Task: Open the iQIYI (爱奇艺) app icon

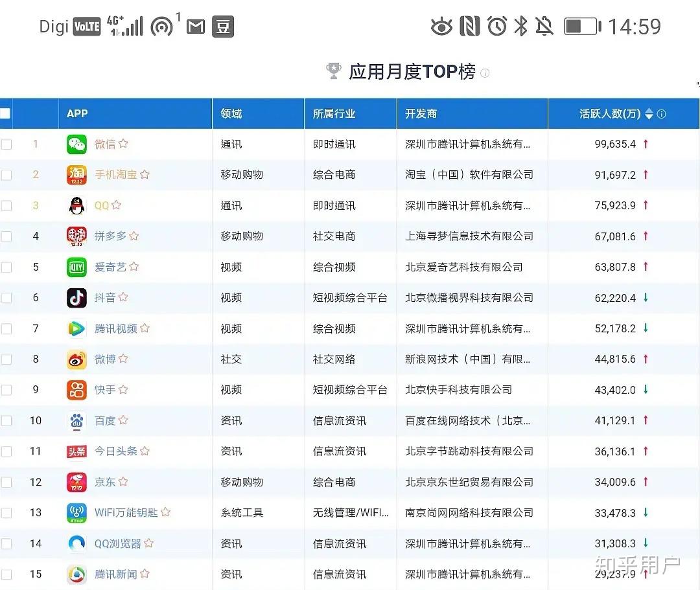Action: pos(76,267)
